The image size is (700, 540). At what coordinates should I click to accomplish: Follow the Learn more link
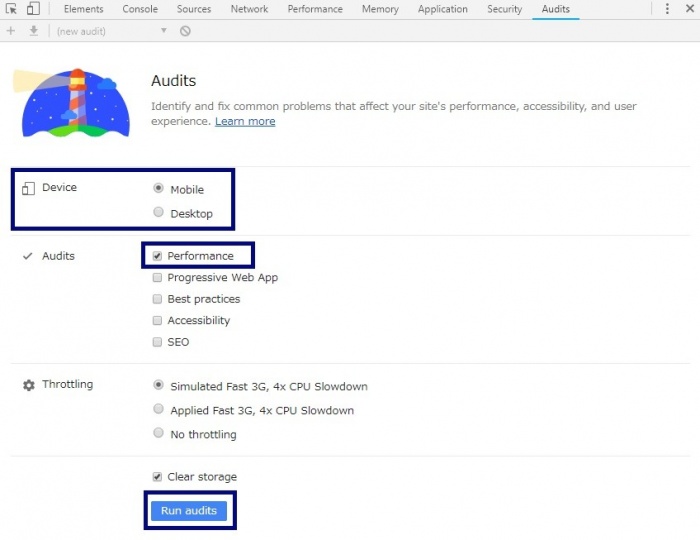click(x=245, y=121)
